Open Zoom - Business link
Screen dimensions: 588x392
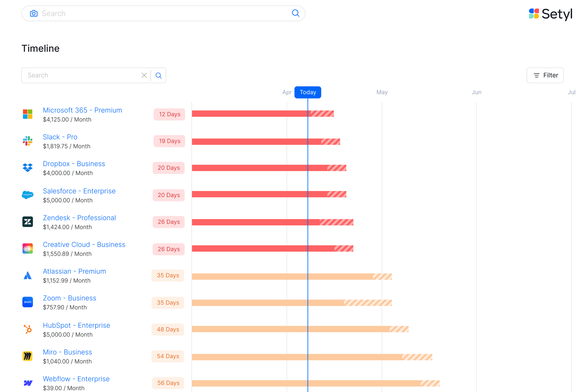click(x=70, y=298)
